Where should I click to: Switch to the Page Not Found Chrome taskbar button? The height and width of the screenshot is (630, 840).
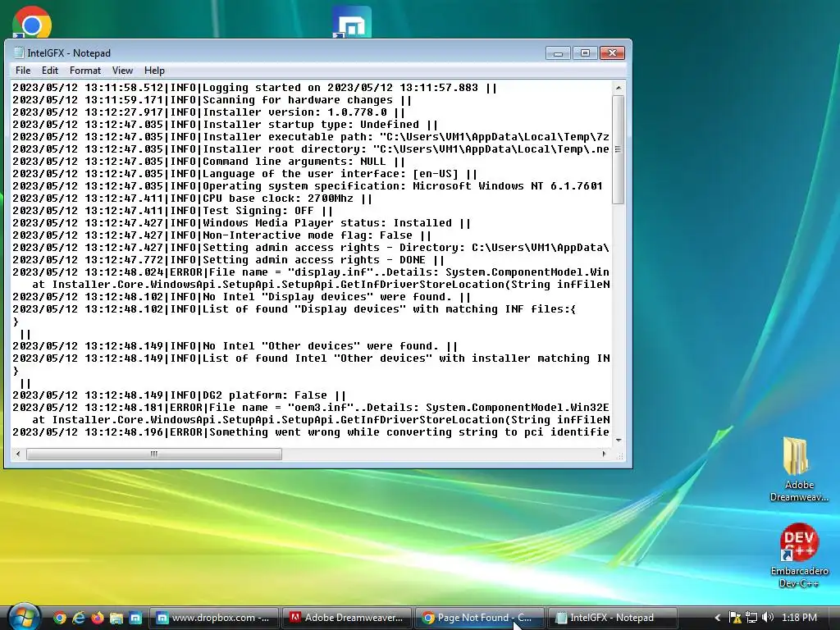[x=479, y=618]
